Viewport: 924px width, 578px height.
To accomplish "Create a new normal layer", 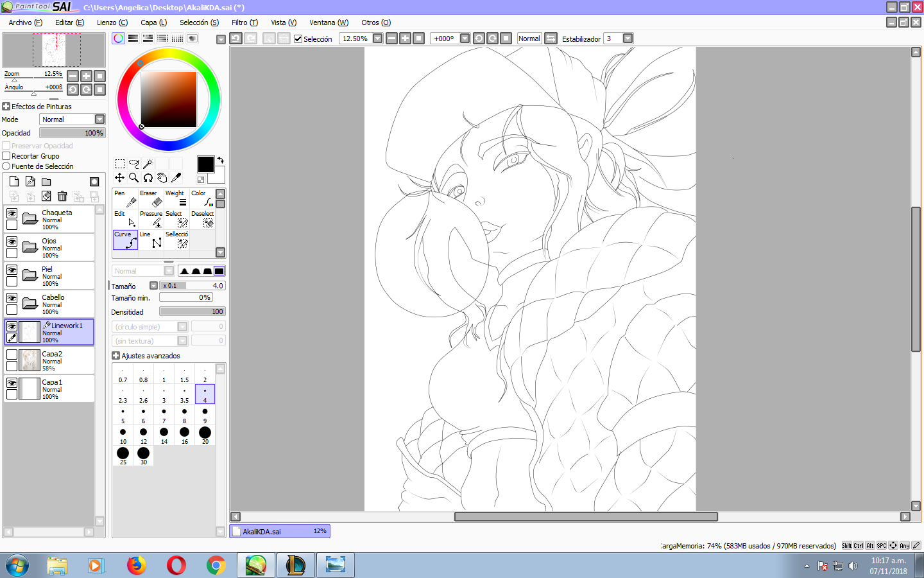I will coord(14,182).
